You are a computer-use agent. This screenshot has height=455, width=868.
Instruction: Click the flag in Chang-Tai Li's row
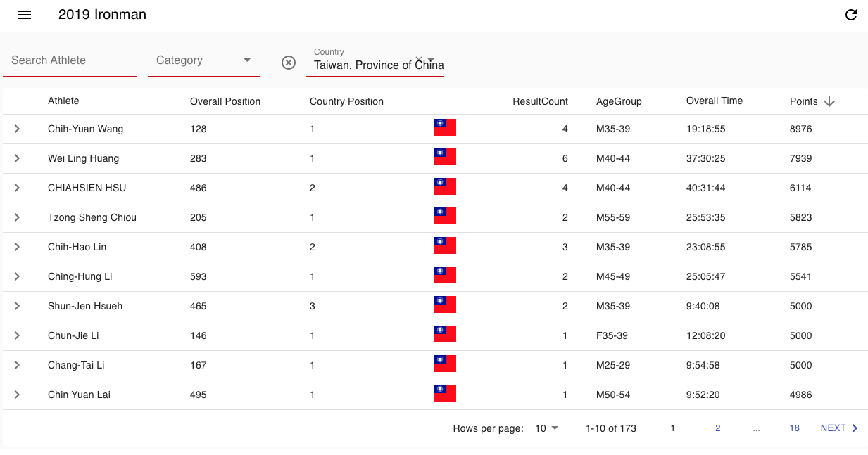tap(445, 364)
